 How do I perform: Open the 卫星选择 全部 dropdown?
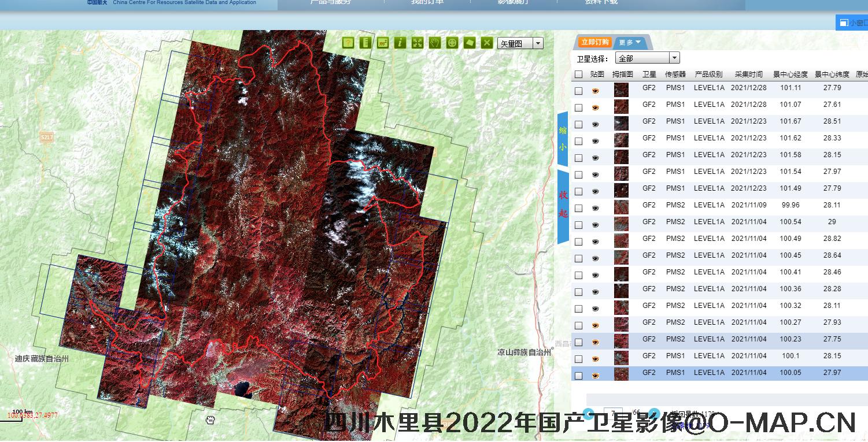[674, 58]
